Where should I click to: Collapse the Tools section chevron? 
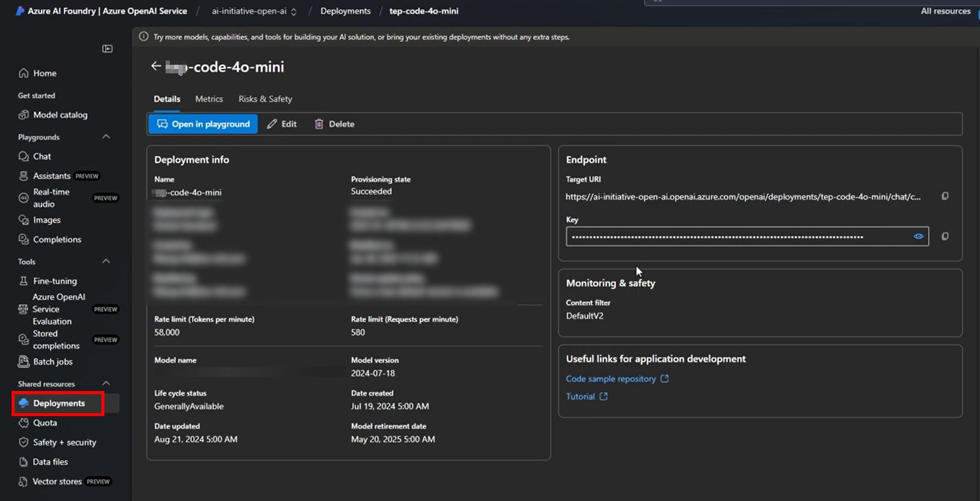point(106,261)
